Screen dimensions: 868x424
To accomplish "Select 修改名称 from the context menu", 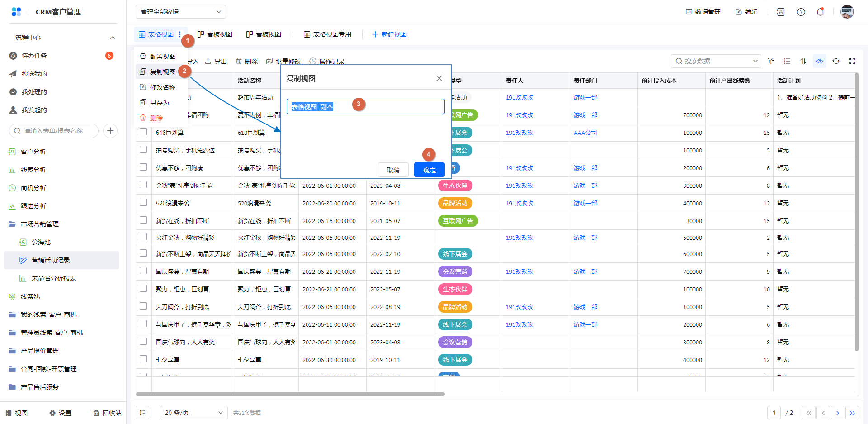I will coord(162,87).
